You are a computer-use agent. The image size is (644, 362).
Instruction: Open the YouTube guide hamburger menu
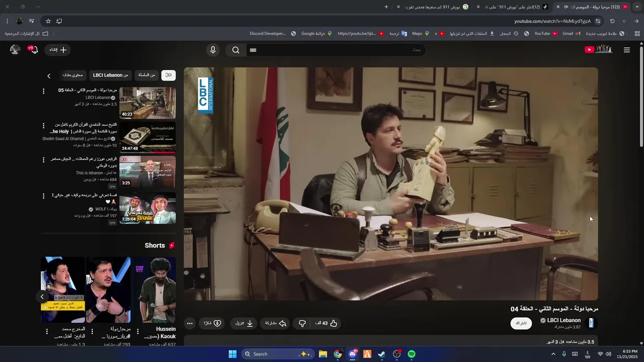626,50
